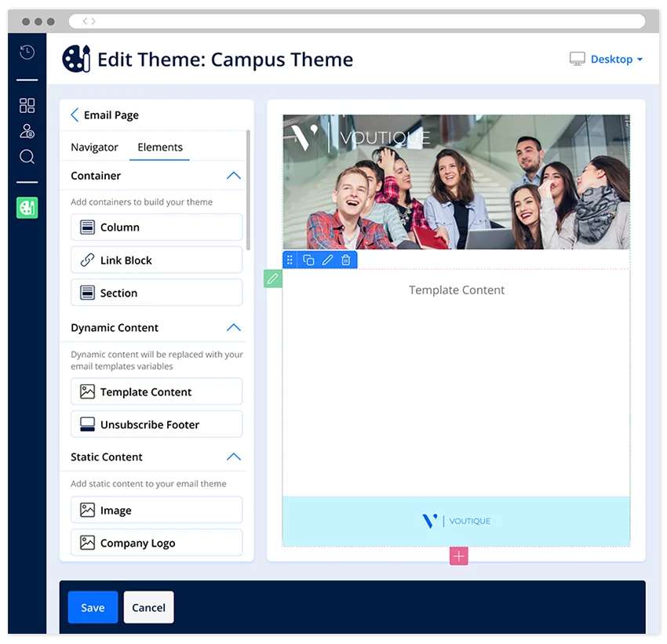Switch to the Elements tab
The width and height of the screenshot is (667, 644).
pyautogui.click(x=160, y=147)
